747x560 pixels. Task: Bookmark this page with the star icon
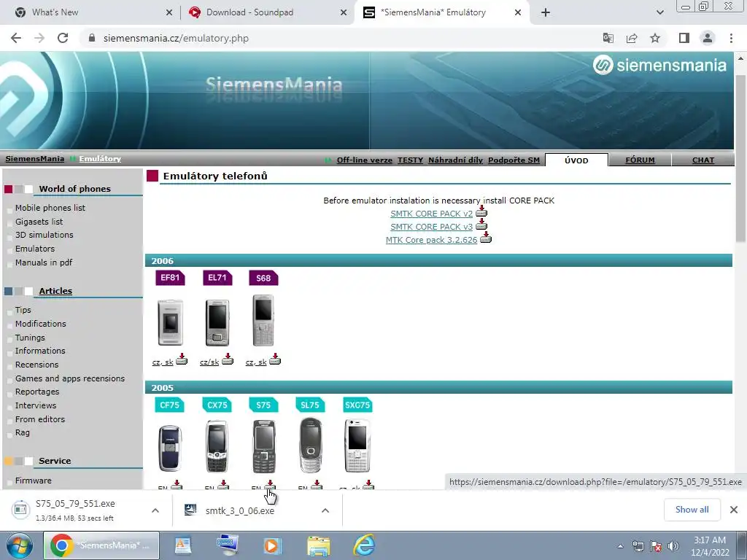pyautogui.click(x=655, y=38)
